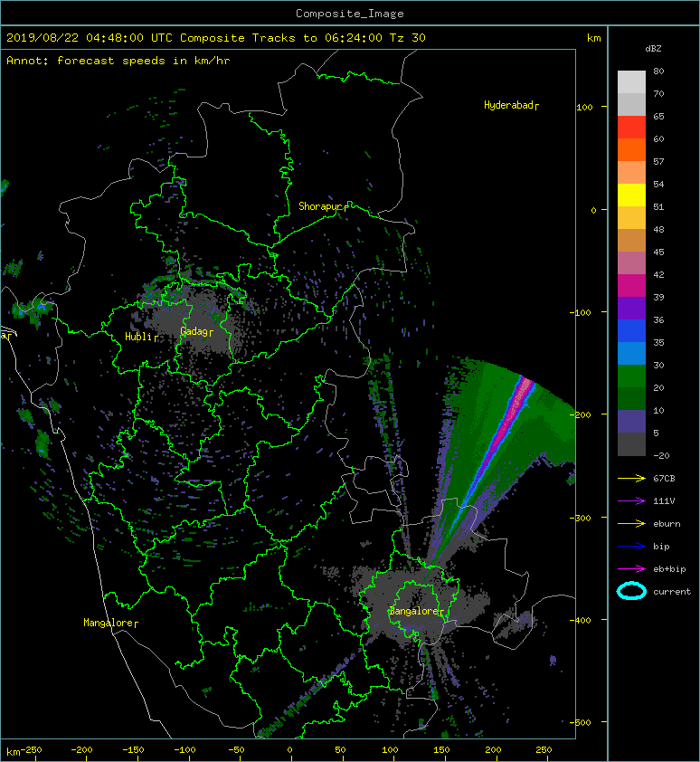Screen dimensions: 700x762
Task: Click the bright green 20-30 dBZ swatch
Action: 631,376
